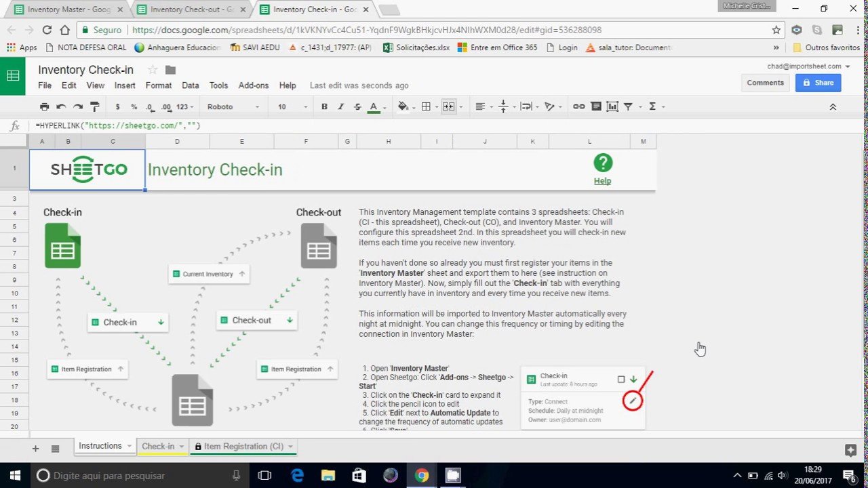Click the green Help link
The image size is (868, 488).
click(x=602, y=181)
